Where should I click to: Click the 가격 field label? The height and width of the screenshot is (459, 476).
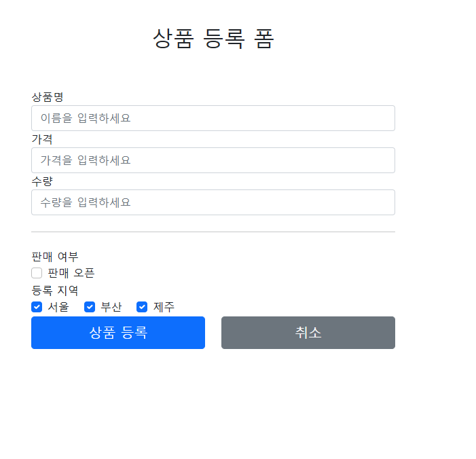(x=42, y=139)
